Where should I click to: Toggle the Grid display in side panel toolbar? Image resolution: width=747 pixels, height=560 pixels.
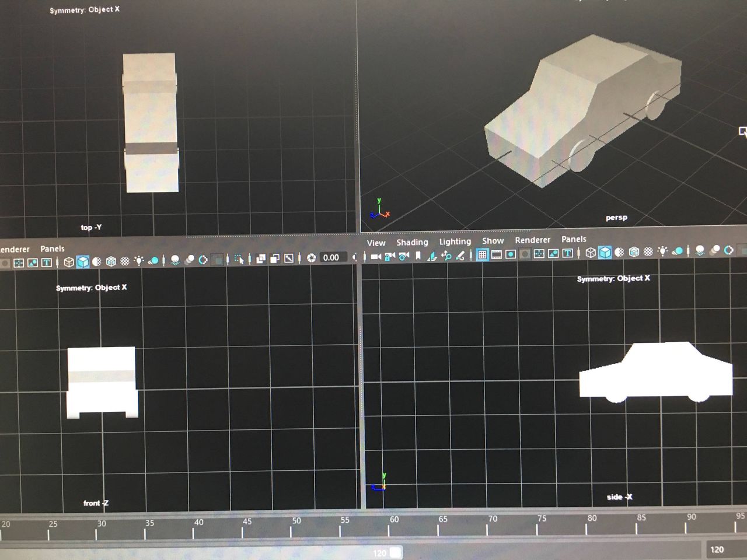pyautogui.click(x=482, y=254)
